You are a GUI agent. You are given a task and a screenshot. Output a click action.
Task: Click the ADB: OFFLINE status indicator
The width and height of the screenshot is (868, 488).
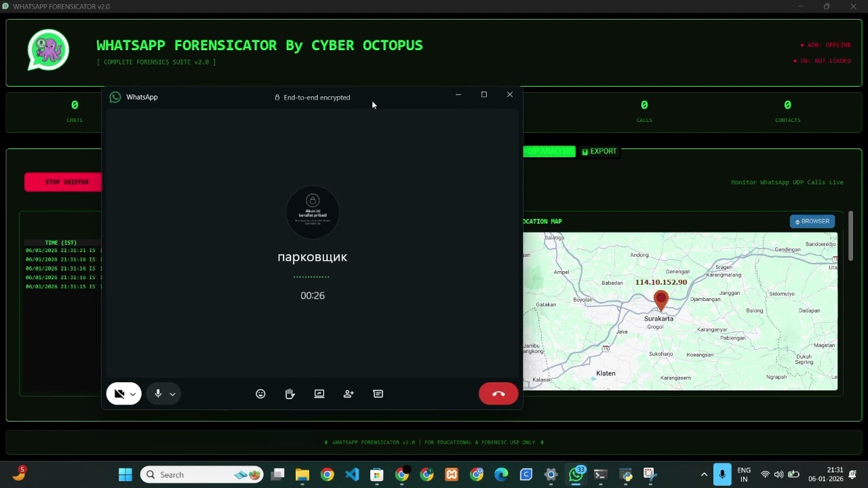(825, 45)
